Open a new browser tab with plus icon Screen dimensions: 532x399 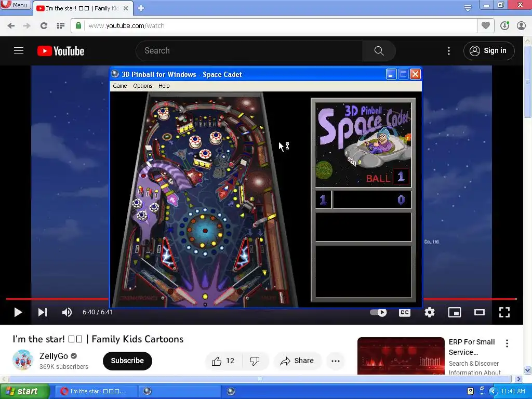tap(141, 8)
